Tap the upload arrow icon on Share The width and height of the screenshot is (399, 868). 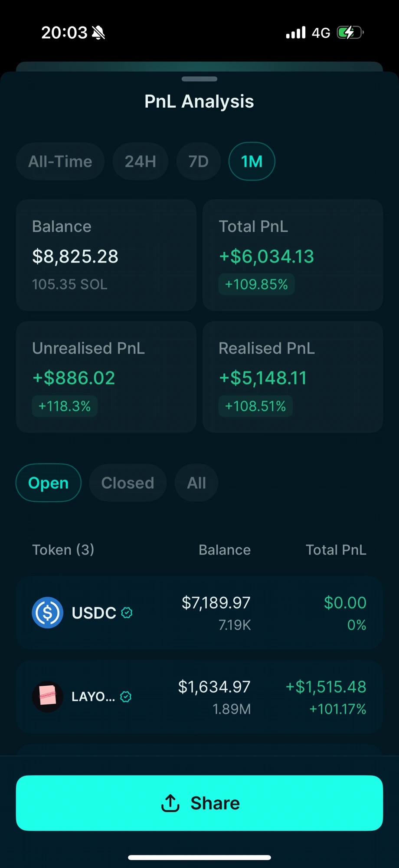(170, 803)
